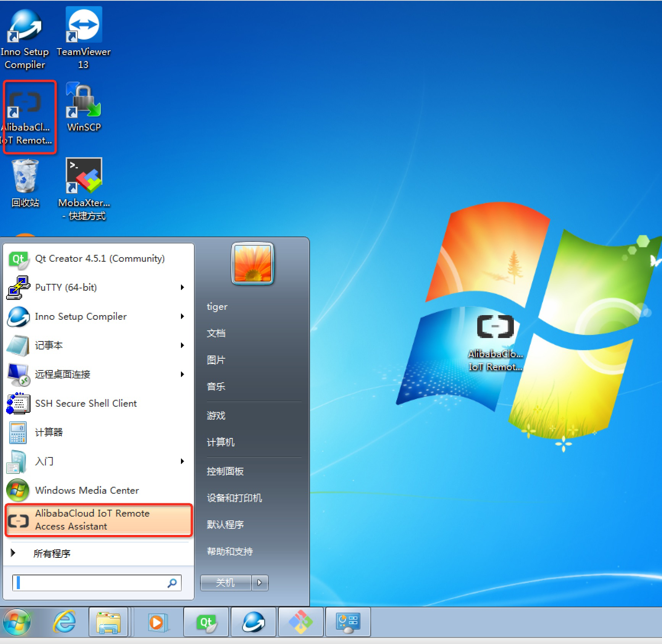Open Devices and Printers (设备和打印机)

[x=234, y=498]
